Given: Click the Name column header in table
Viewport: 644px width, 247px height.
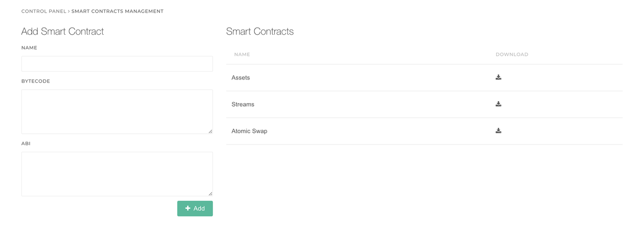Looking at the screenshot, I should [242, 54].
